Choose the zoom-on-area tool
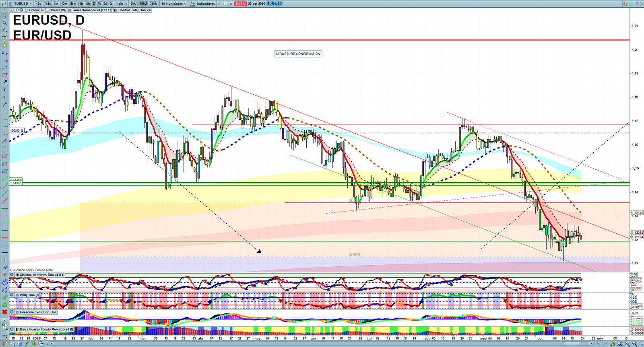The height and width of the screenshot is (347, 644). pos(4,30)
